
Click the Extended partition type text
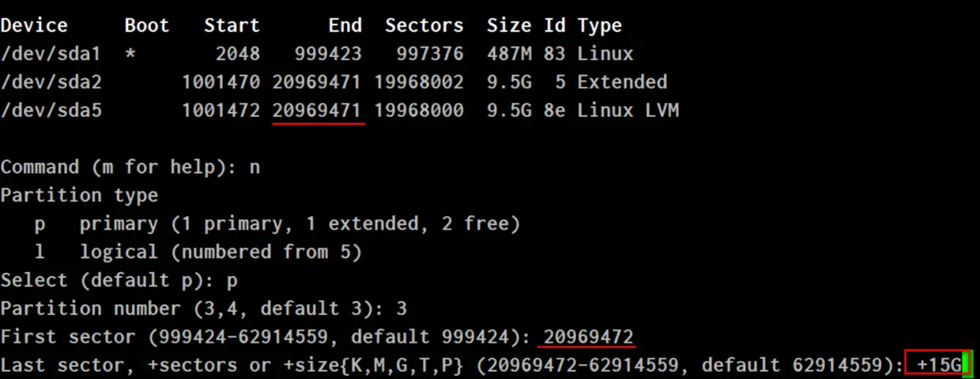tap(622, 82)
